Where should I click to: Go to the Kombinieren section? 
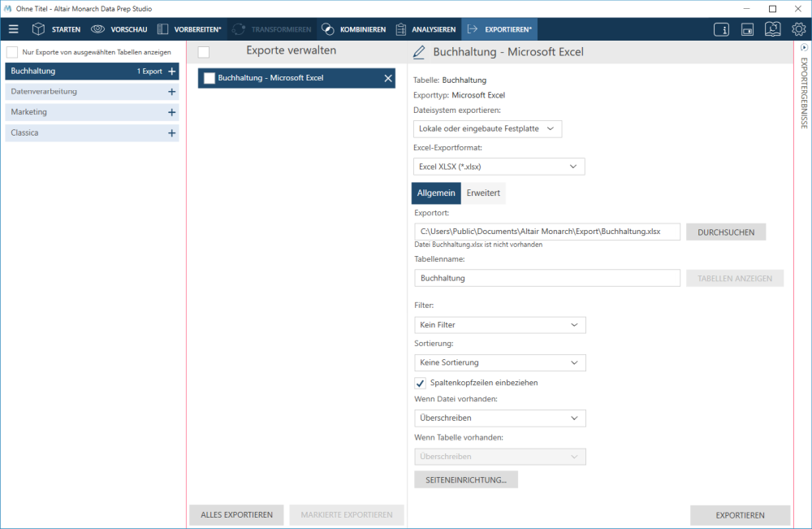click(362, 29)
